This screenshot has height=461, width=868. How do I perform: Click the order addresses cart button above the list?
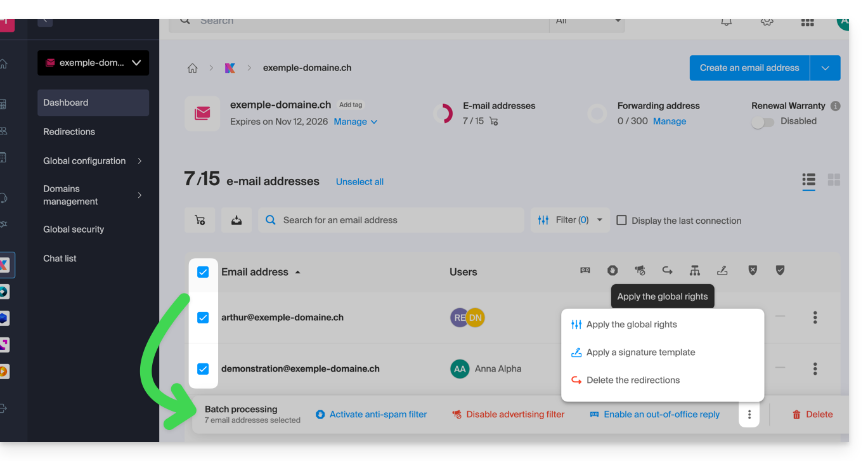click(x=200, y=220)
